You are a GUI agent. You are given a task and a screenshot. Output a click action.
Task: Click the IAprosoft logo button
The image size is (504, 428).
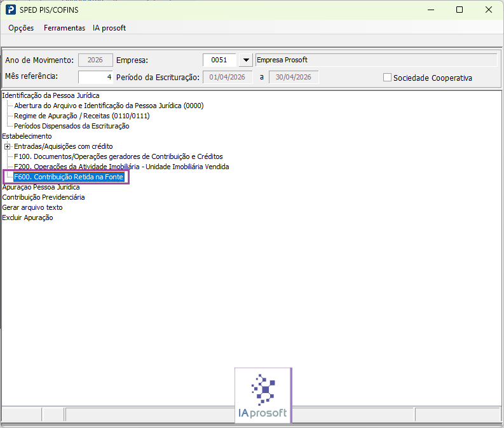[263, 395]
